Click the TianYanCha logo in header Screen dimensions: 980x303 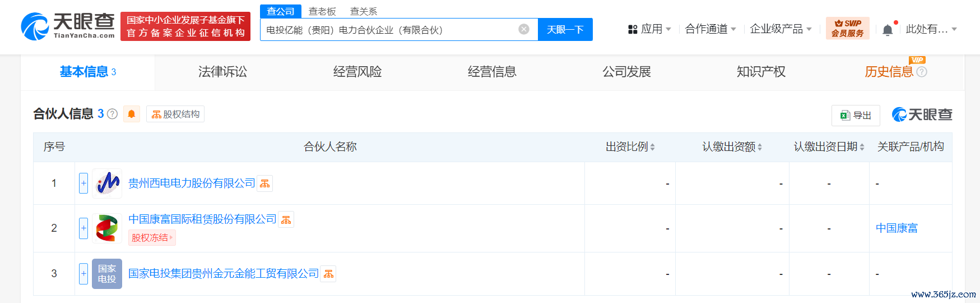(x=68, y=26)
